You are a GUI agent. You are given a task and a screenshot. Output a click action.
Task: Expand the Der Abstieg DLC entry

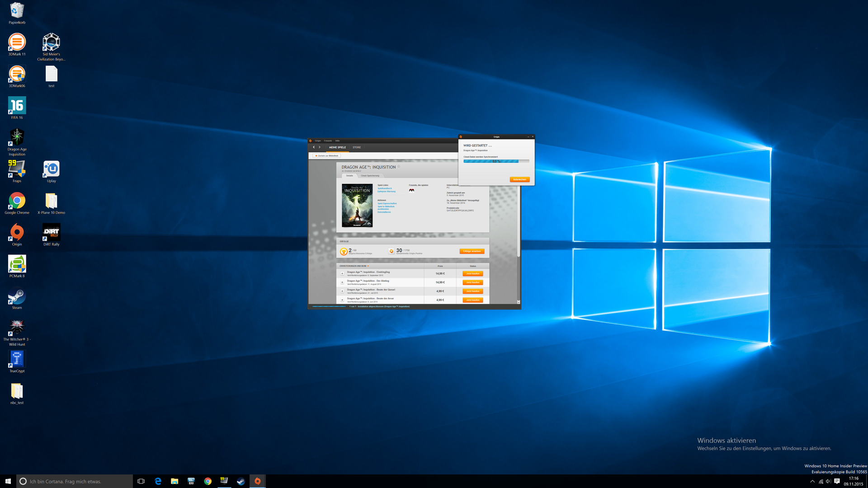click(x=342, y=282)
